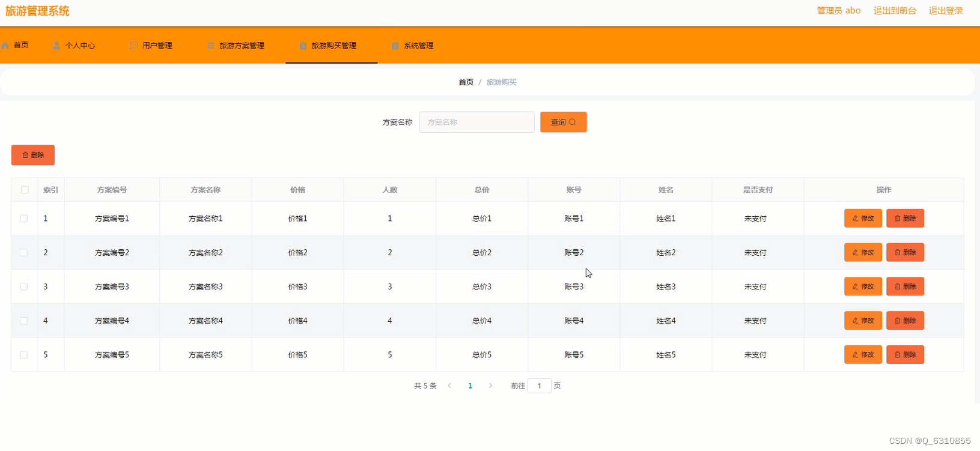This screenshot has width=980, height=451.
Task: Select page number 1 in the pagination
Action: pos(470,386)
